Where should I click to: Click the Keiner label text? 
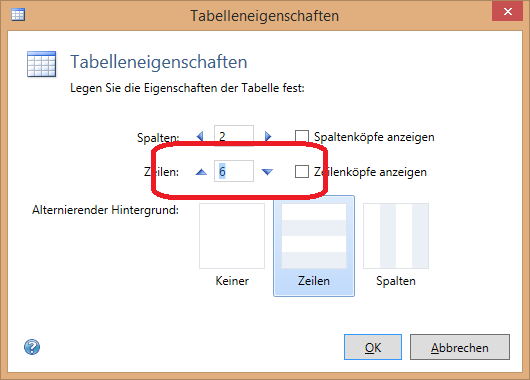click(232, 281)
